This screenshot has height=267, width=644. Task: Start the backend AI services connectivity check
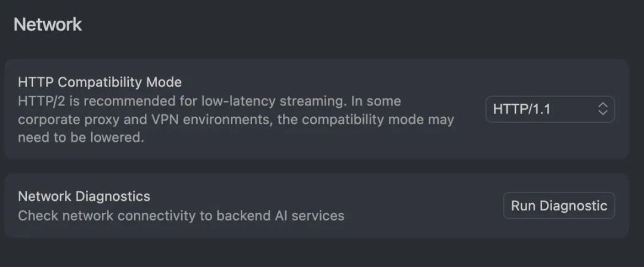pyautogui.click(x=559, y=206)
